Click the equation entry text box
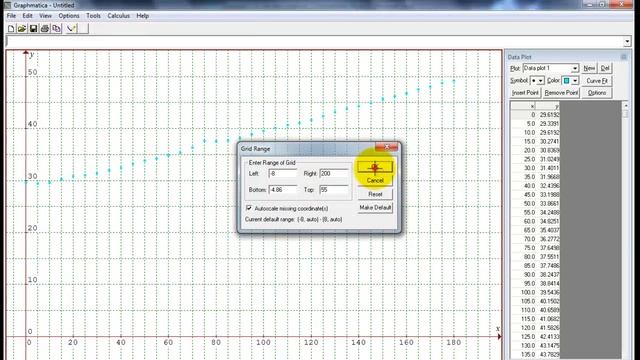The height and width of the screenshot is (360, 640). 314,41
